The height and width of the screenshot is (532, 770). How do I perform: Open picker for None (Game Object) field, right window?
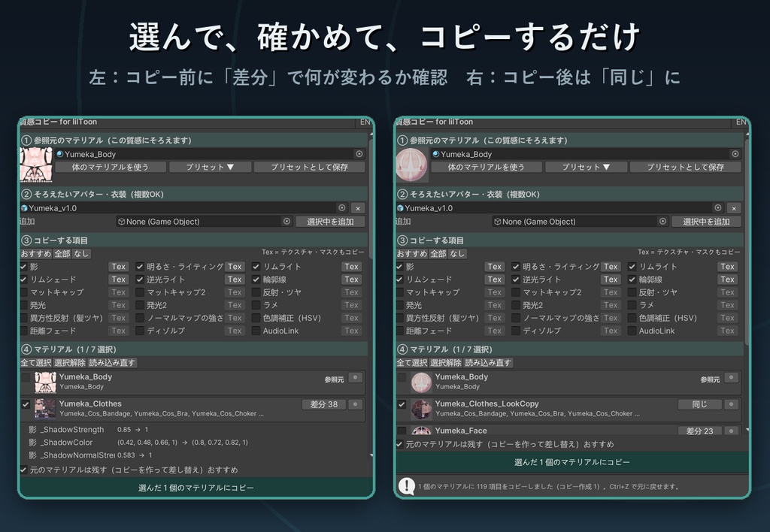pyautogui.click(x=662, y=222)
